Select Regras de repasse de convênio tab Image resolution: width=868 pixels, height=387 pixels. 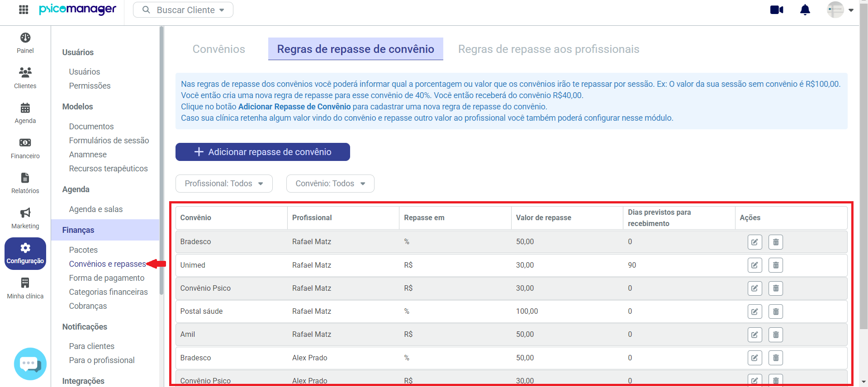click(356, 49)
